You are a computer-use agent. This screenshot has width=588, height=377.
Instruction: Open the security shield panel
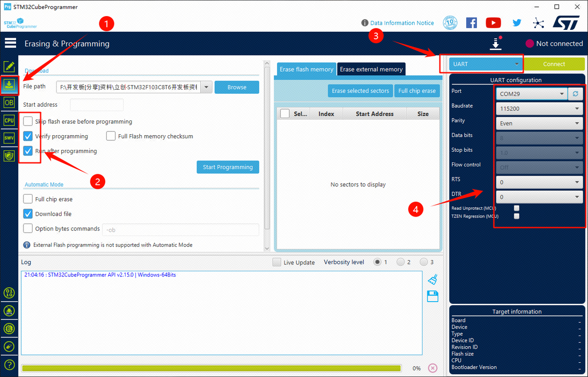pos(9,155)
